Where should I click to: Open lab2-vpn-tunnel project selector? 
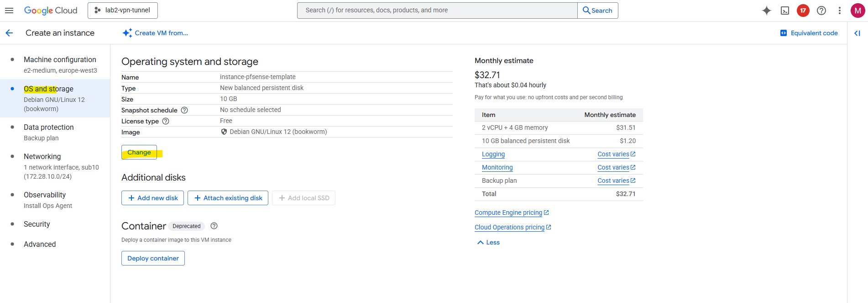[123, 11]
